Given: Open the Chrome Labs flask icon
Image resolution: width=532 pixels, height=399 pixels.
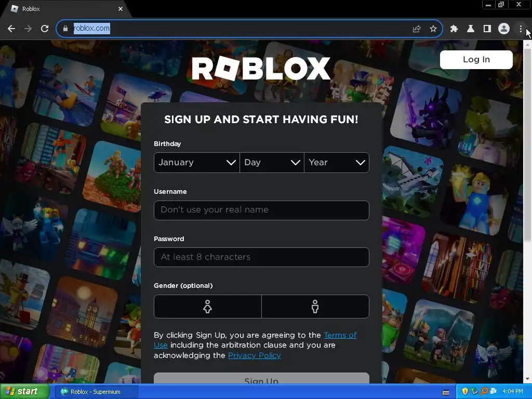Looking at the screenshot, I should (471, 29).
